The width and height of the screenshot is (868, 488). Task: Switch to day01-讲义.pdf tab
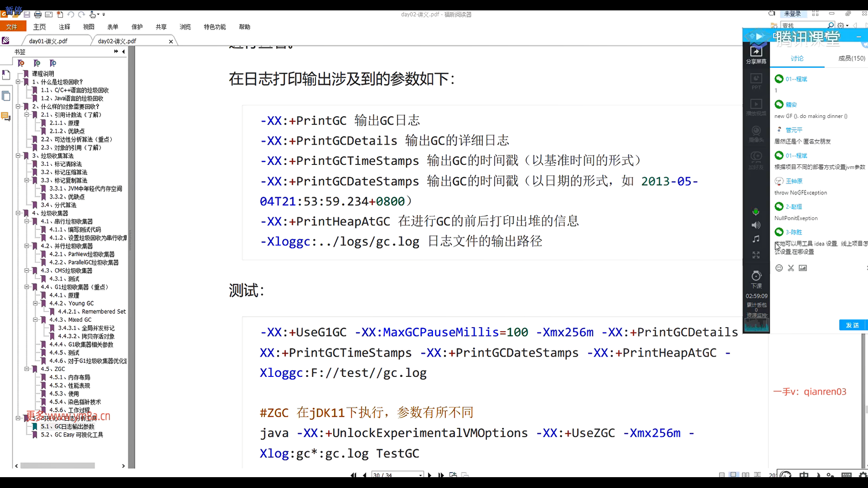click(x=48, y=41)
